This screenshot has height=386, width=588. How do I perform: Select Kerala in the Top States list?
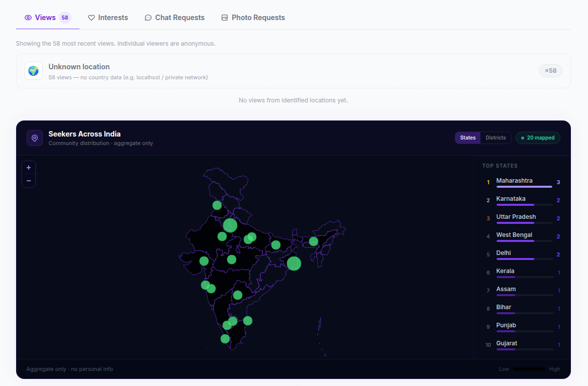[524, 273]
